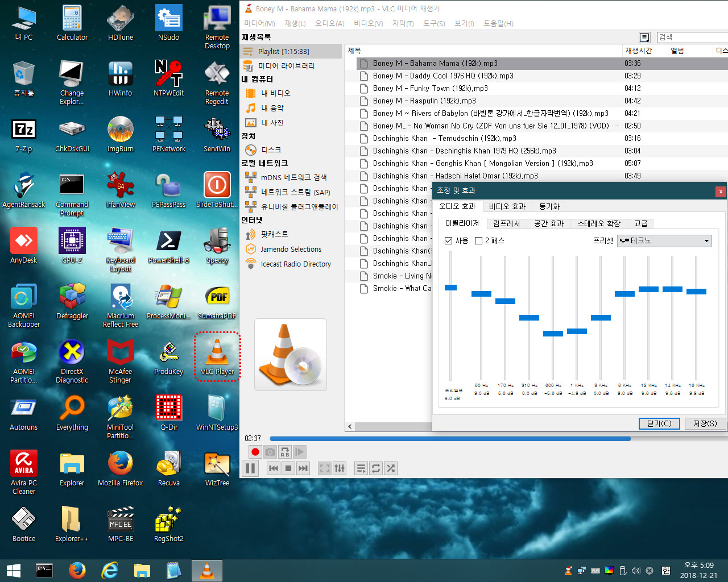Open SumatraPDF desktop shortcut
728x582 pixels.
217,301
